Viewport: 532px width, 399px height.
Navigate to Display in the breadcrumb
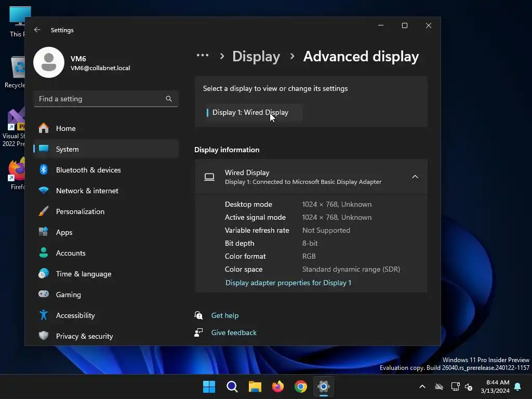coord(256,56)
